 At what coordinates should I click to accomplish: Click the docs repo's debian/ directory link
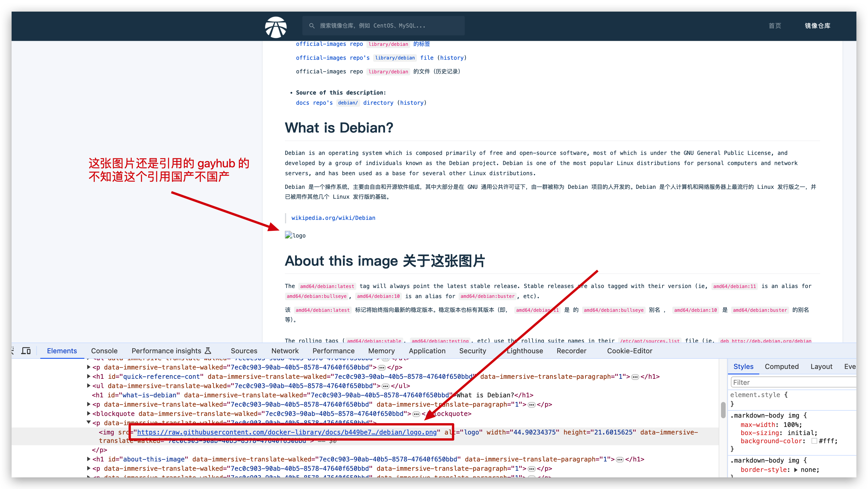pyautogui.click(x=344, y=103)
